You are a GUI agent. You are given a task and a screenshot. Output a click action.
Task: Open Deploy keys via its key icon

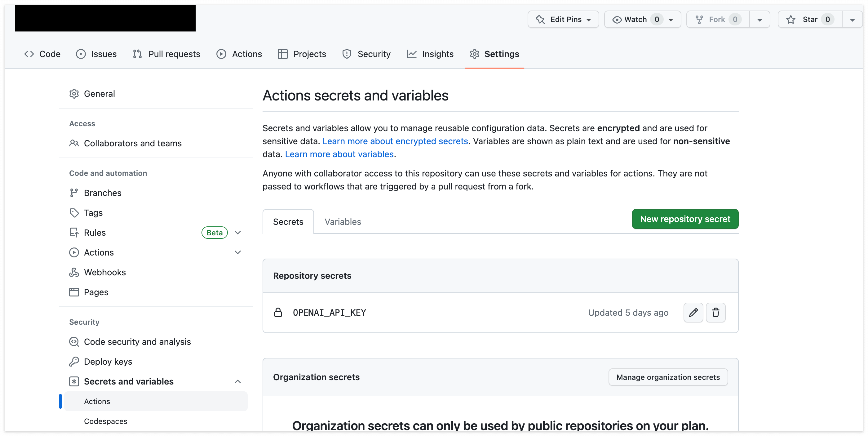pyautogui.click(x=74, y=362)
